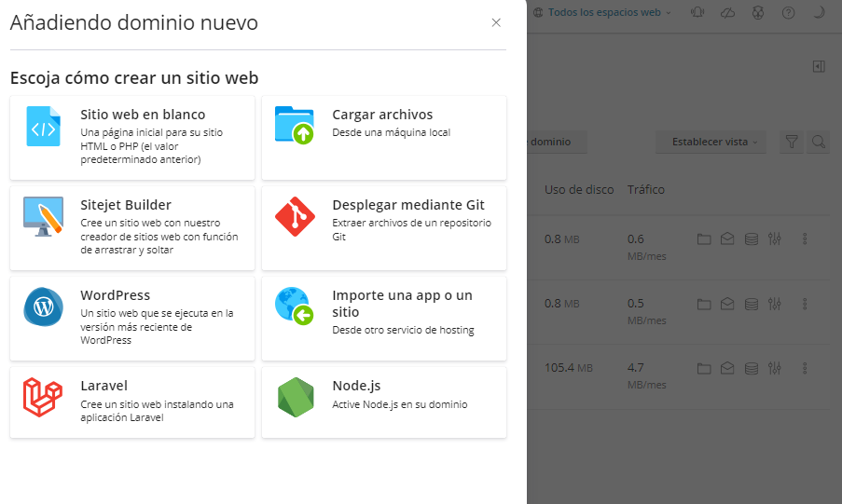842x504 pixels.
Task: Click the partially hidden 'dominio' button
Action: pyautogui.click(x=557, y=142)
